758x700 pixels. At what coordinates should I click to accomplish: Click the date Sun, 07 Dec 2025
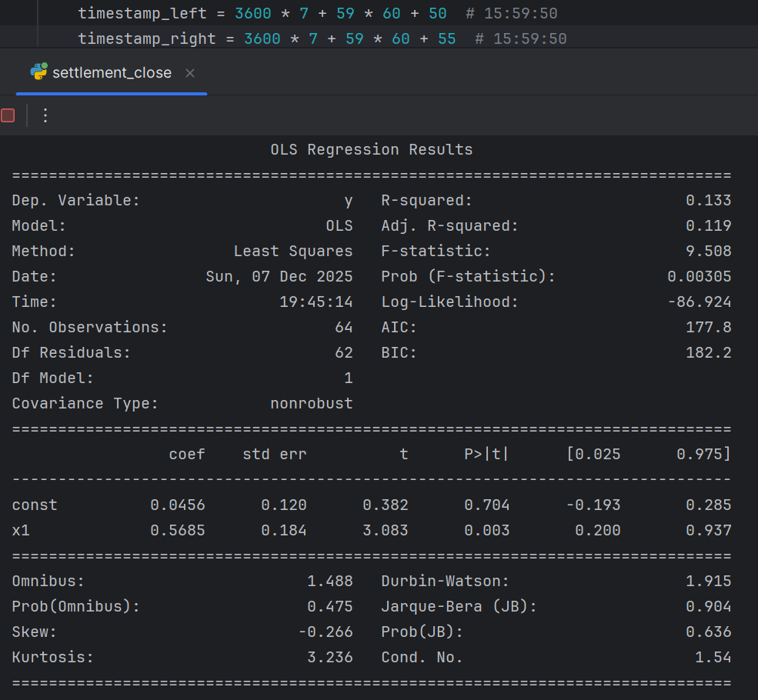coord(279,276)
